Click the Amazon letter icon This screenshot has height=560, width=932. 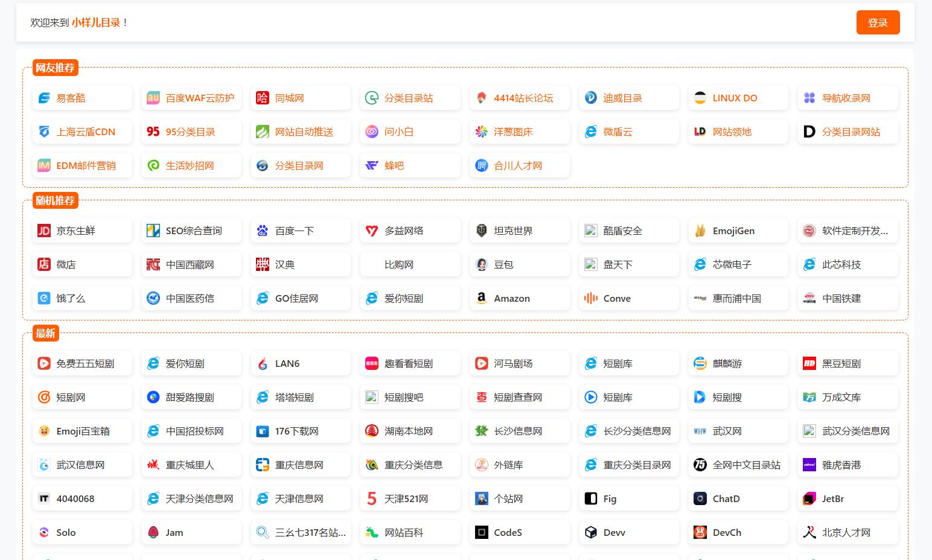pos(482,298)
